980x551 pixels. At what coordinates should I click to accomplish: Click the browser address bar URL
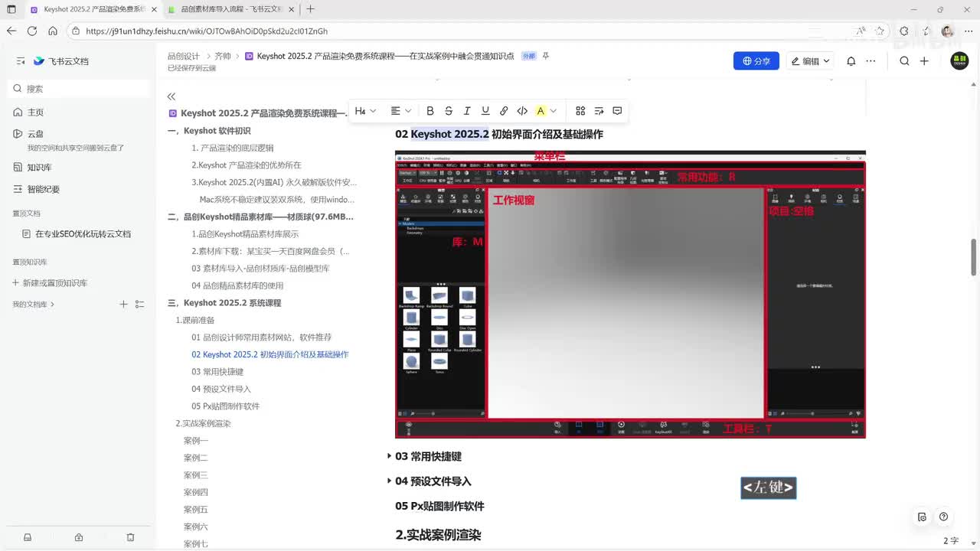pyautogui.click(x=207, y=31)
